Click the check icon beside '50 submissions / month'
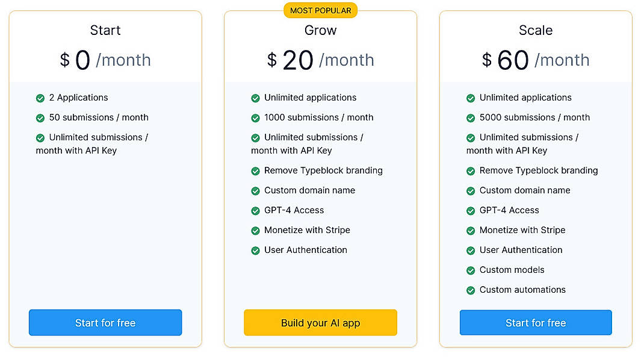644x359 pixels. pyautogui.click(x=40, y=118)
